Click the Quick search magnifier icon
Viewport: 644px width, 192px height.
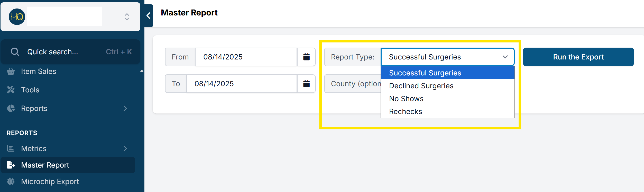(15, 52)
